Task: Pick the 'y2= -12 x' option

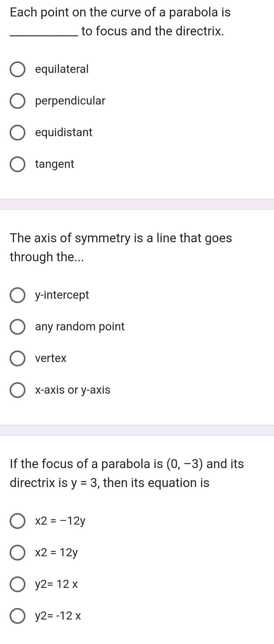Action: 17,616
